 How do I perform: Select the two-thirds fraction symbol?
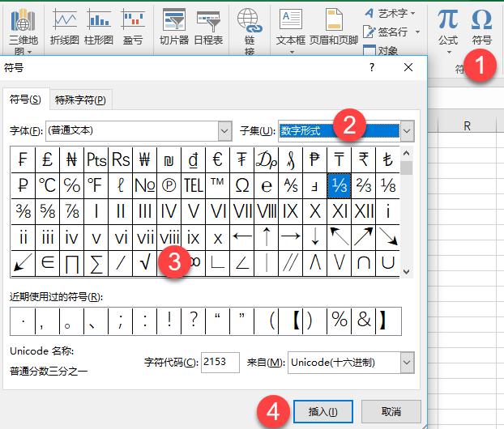pos(364,185)
